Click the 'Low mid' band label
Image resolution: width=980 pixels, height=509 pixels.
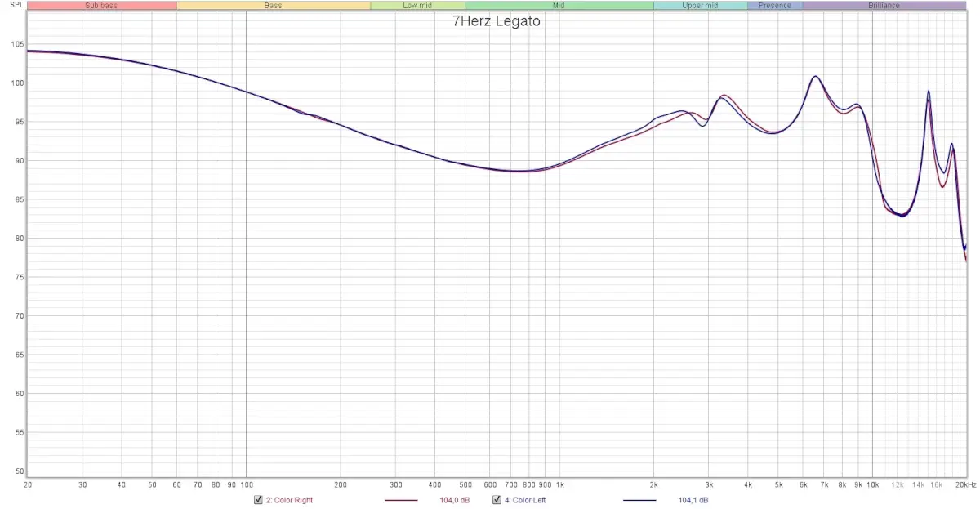(x=417, y=6)
